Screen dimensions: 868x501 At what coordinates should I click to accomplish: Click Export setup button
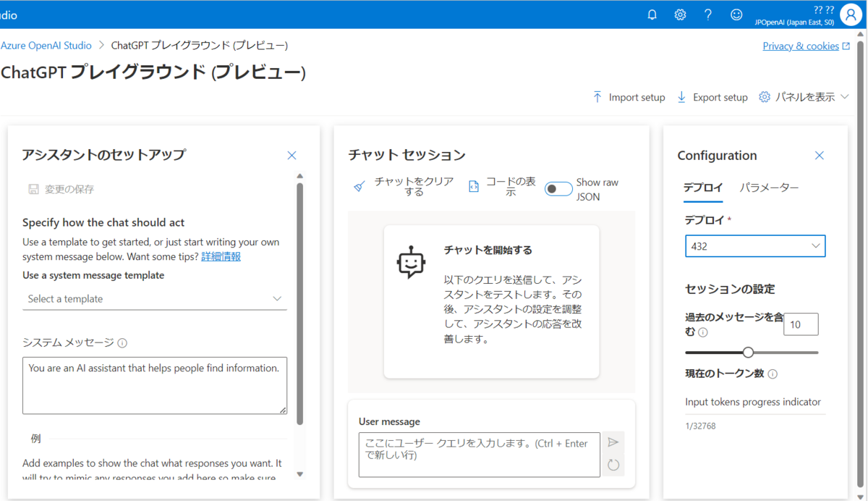[x=712, y=97]
